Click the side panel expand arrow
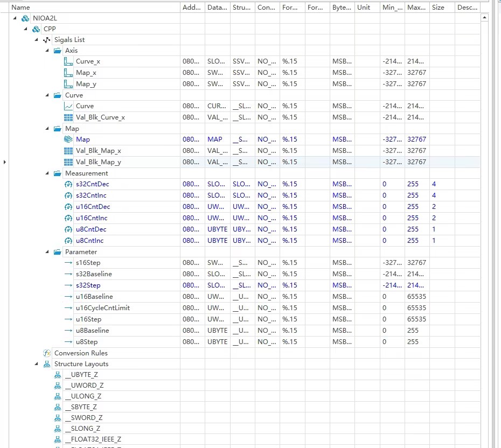The image size is (501, 448). 4,162
